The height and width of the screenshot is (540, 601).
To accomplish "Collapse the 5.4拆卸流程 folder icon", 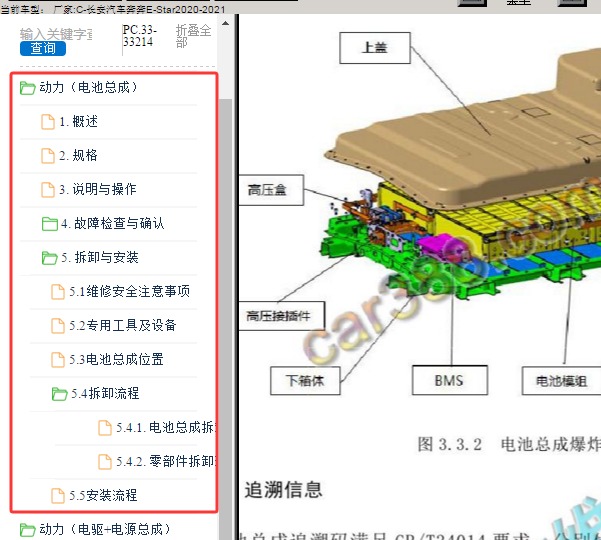I will (60, 394).
